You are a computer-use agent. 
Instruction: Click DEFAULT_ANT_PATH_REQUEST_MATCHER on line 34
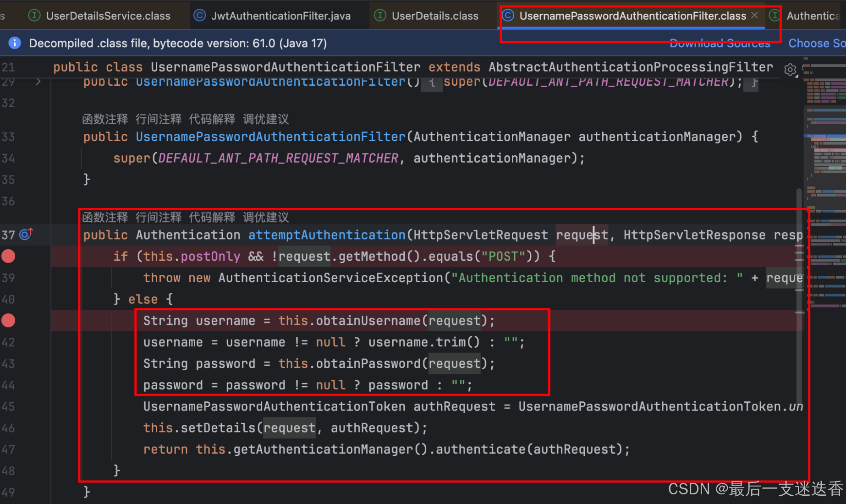(278, 159)
